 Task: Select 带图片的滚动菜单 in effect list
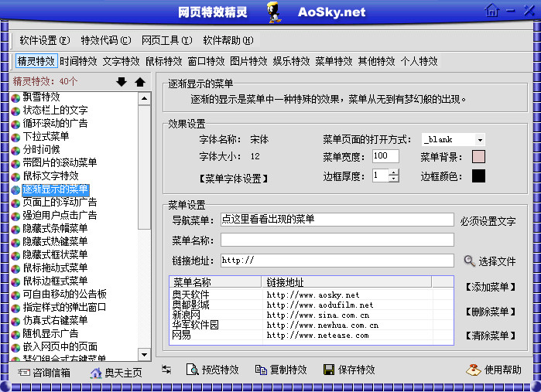tap(60, 162)
